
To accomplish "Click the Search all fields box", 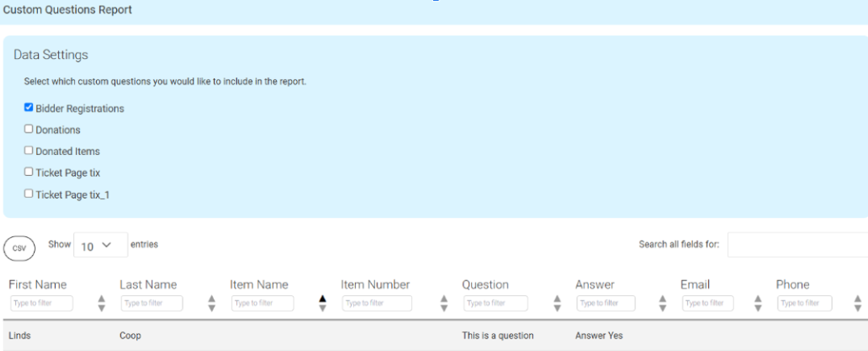I will (x=797, y=245).
